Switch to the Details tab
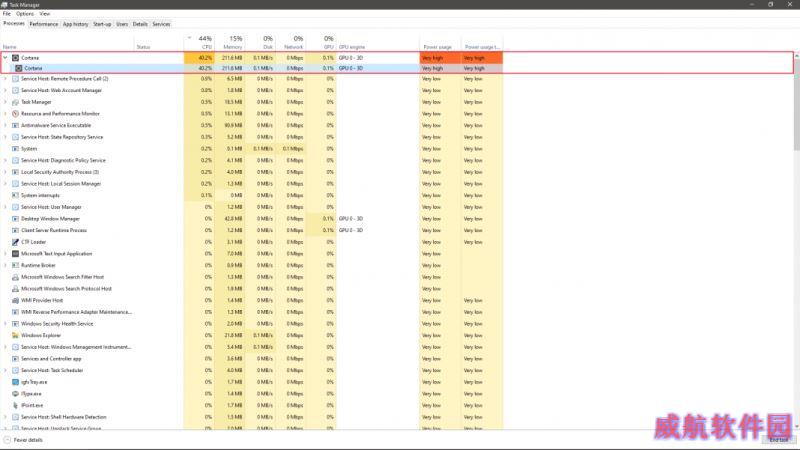This screenshot has height=450, width=800. point(140,24)
